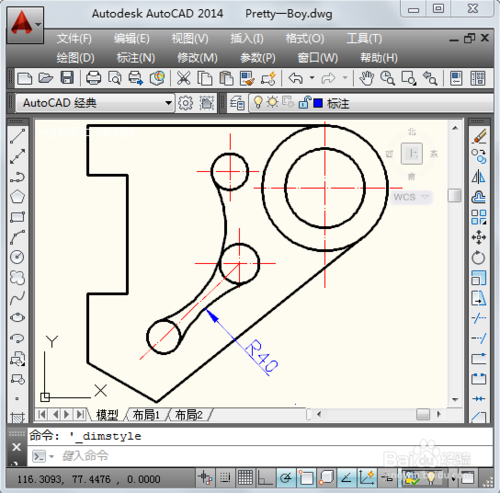Screen dimensions: 500x493
Task: Toggle Dynamic UCS in status bar
Action: (x=367, y=479)
